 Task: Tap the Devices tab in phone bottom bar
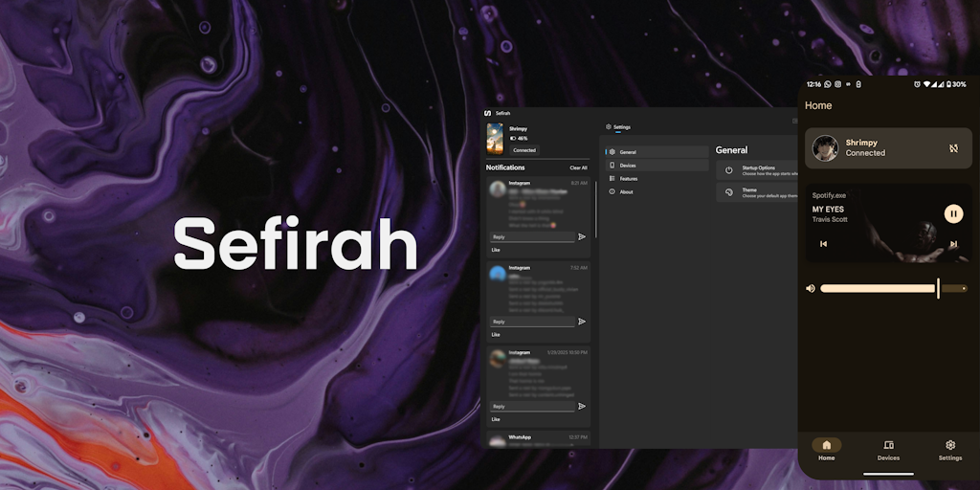click(x=888, y=450)
